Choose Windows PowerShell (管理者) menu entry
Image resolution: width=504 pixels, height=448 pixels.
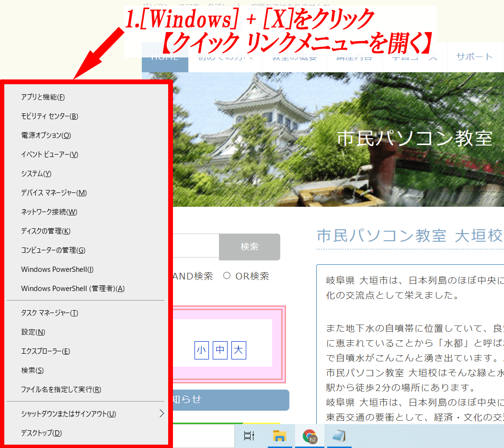[72, 289]
